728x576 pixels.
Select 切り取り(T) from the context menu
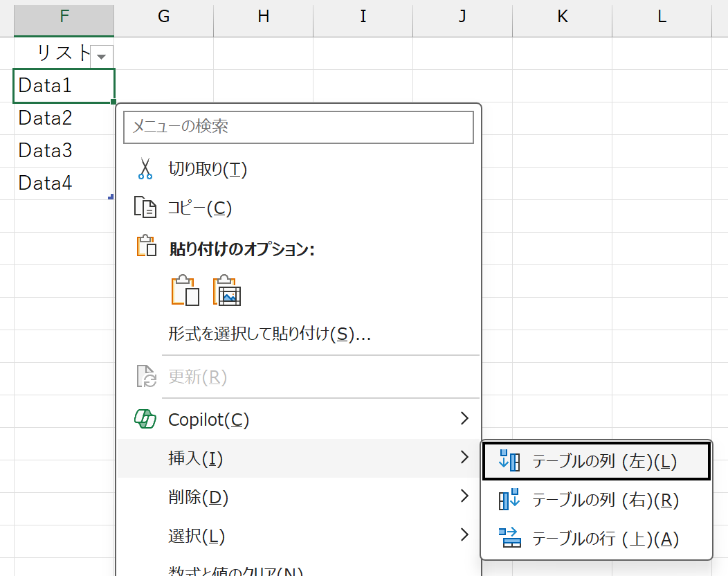(298, 169)
